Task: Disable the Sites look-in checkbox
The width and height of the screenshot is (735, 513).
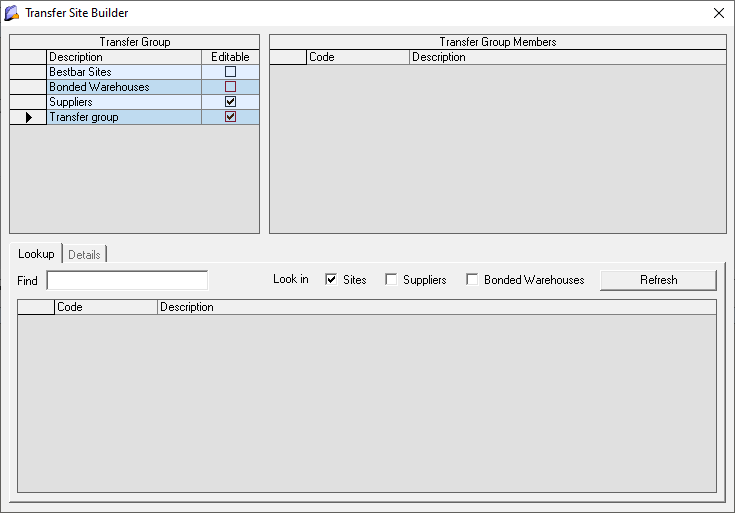Action: 331,280
